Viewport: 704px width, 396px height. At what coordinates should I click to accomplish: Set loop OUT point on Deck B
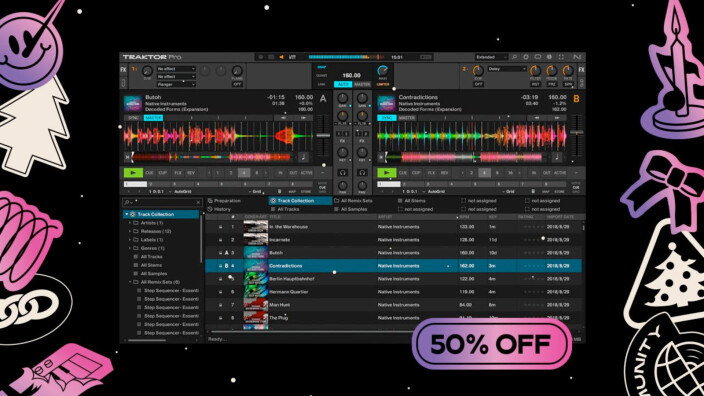click(546, 173)
